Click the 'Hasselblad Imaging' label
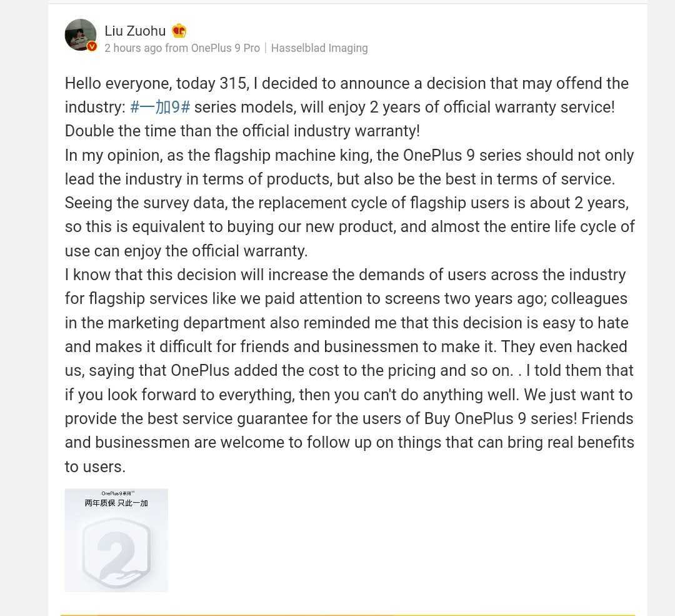The width and height of the screenshot is (675, 616). click(319, 48)
